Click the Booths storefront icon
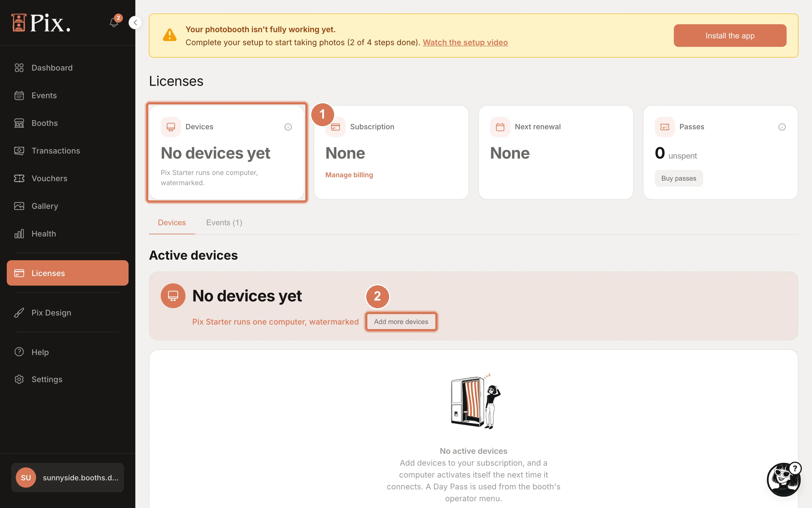 [x=19, y=123]
